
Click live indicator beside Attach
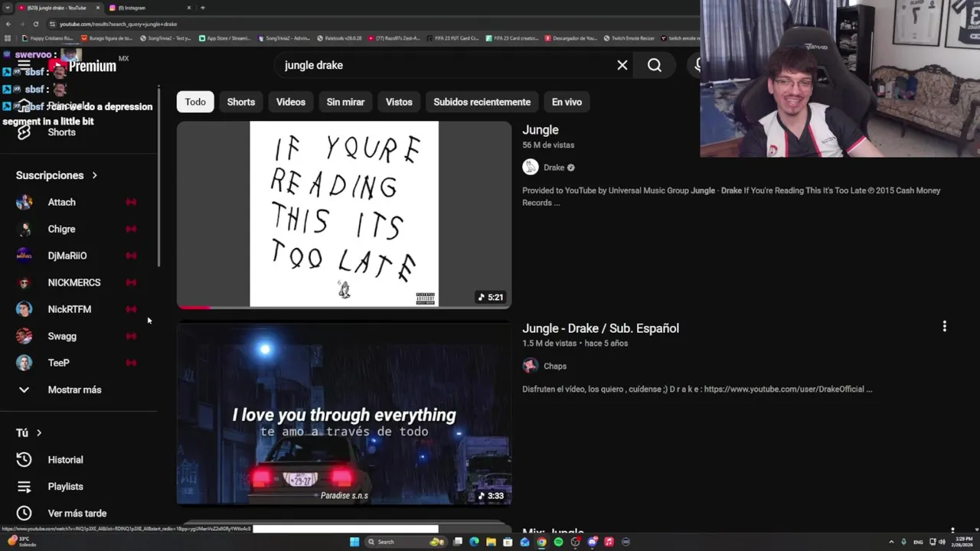(x=131, y=202)
